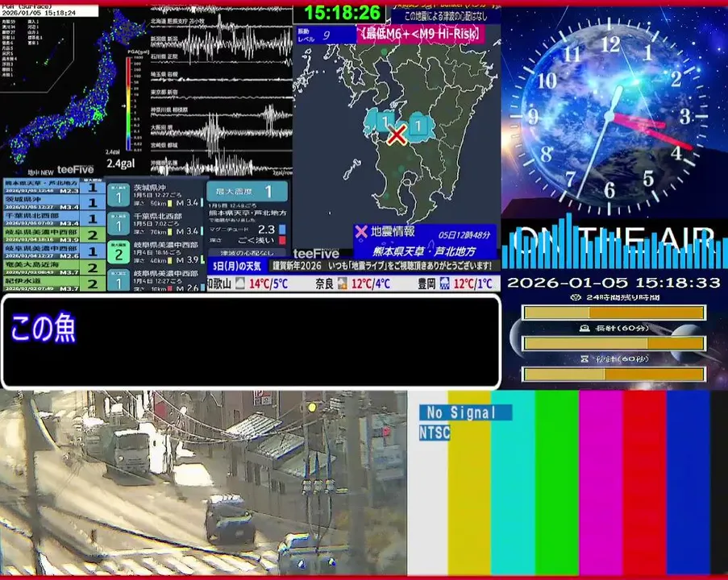Select the 岐阜県美濃中西部 M2.6 row in left list
728x580 pixels.
tap(54, 251)
